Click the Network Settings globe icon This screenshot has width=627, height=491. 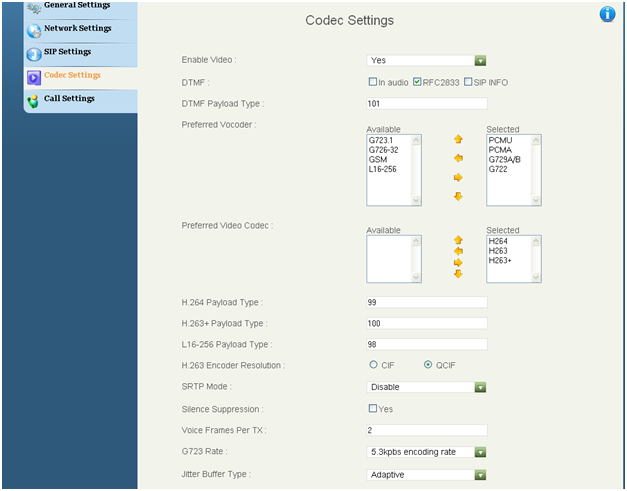pos(34,31)
